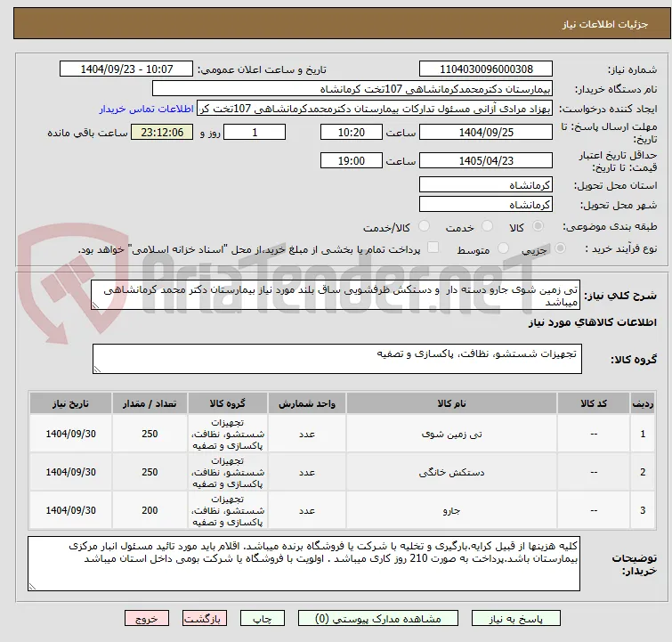
Task: Click the delivery province کرمانشاه field
Action: (486, 185)
